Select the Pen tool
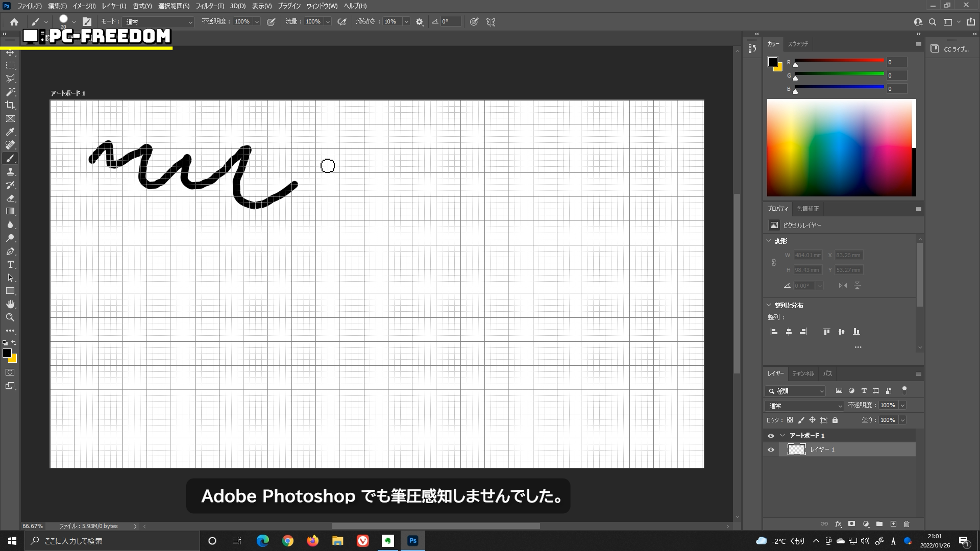980x551 pixels. coord(10,252)
